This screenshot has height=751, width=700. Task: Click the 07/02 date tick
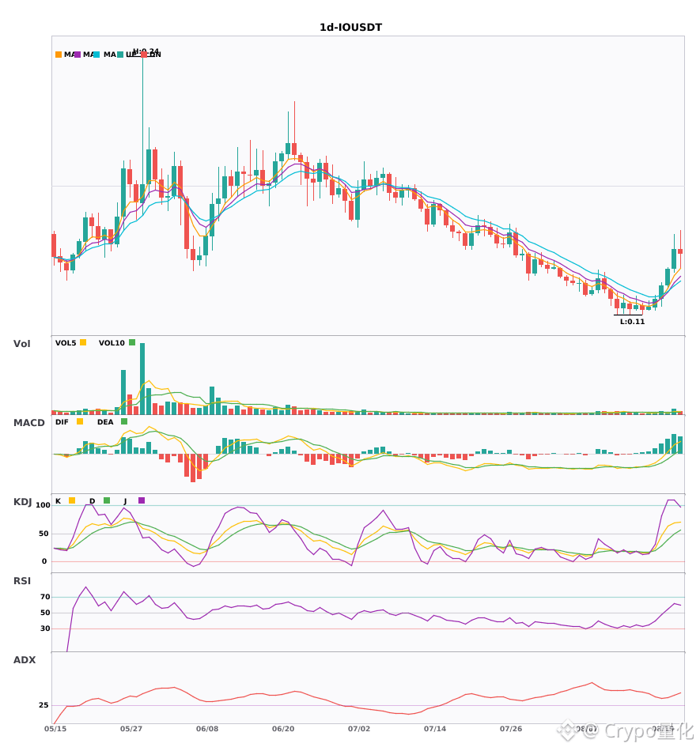[359, 729]
